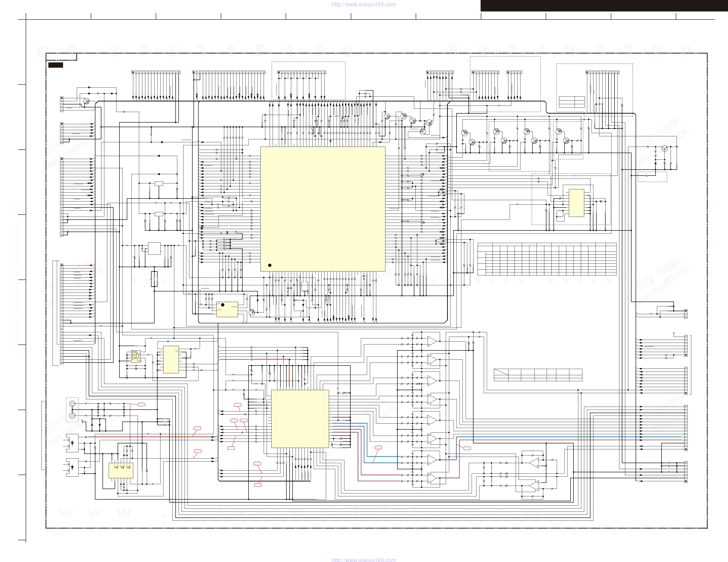Click the lower RCA coaxial jack symbol
This screenshot has width=728, height=562.
pyautogui.click(x=72, y=416)
